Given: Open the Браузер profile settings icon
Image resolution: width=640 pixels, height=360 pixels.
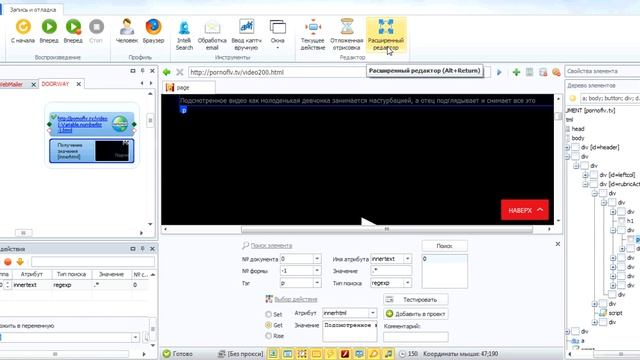Looking at the screenshot, I should pos(153,27).
